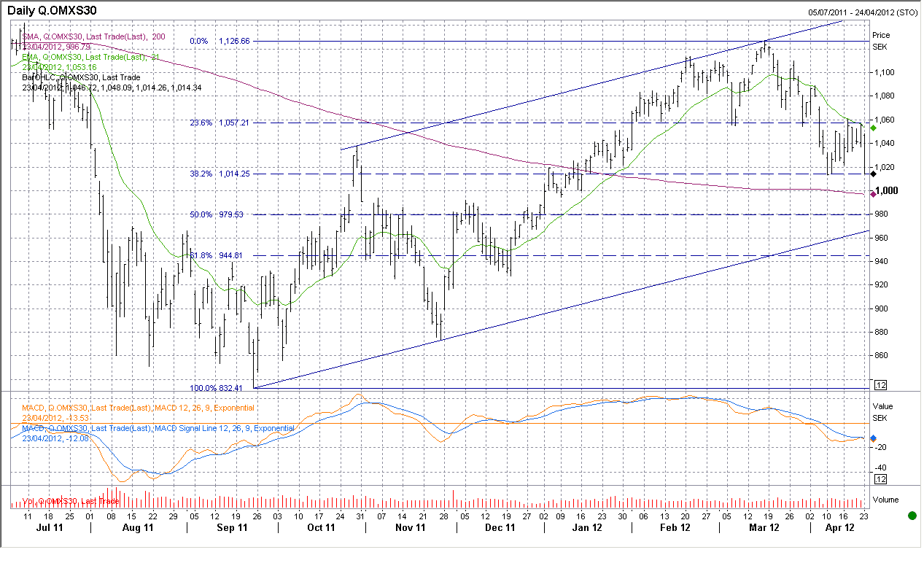Click the black last-price diamond marker
The width and height of the screenshot is (924, 582).
[x=873, y=174]
